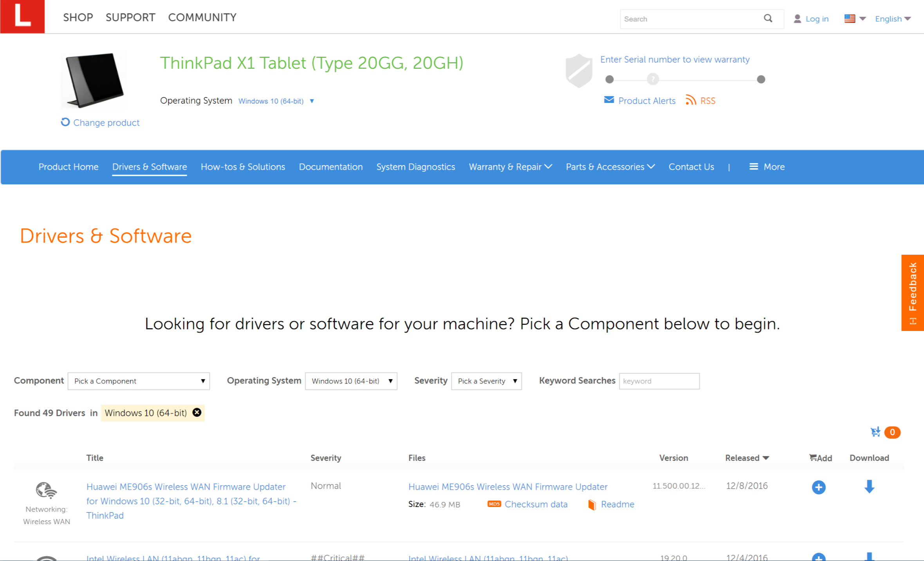Open the Pick a Severity dropdown
Screen dimensions: 924x561
pyautogui.click(x=486, y=381)
